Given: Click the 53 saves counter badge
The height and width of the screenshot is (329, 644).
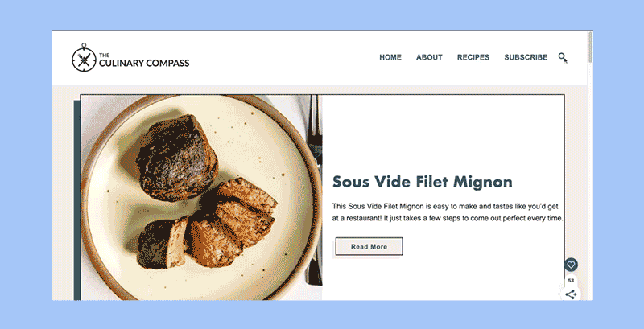Looking at the screenshot, I should pos(571,281).
